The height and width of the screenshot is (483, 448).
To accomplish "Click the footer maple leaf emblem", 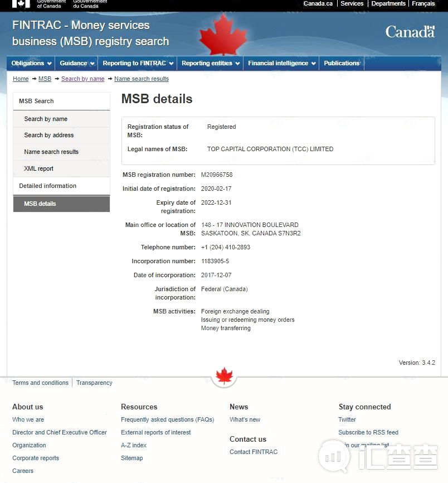I will tap(224, 375).
